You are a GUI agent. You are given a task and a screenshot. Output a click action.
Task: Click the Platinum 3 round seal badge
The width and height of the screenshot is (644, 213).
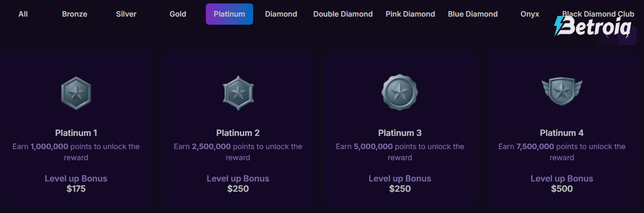coord(400,92)
